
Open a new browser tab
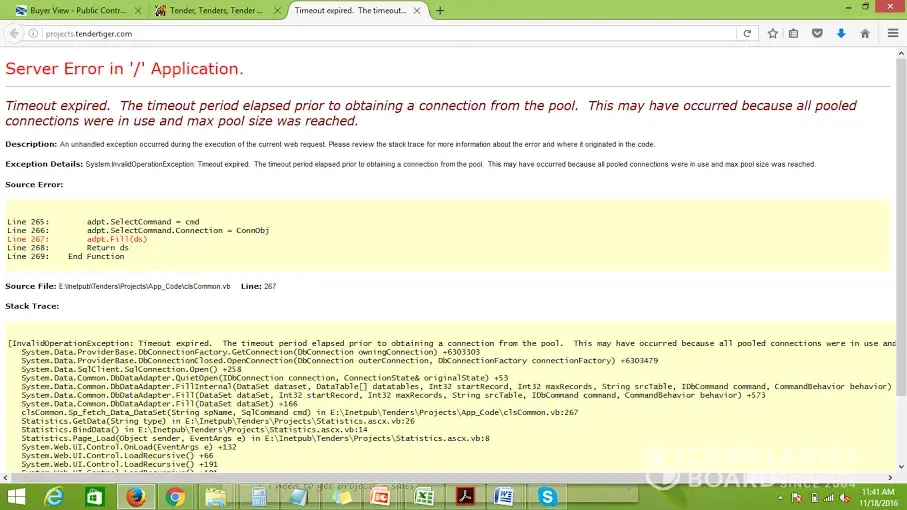(440, 10)
